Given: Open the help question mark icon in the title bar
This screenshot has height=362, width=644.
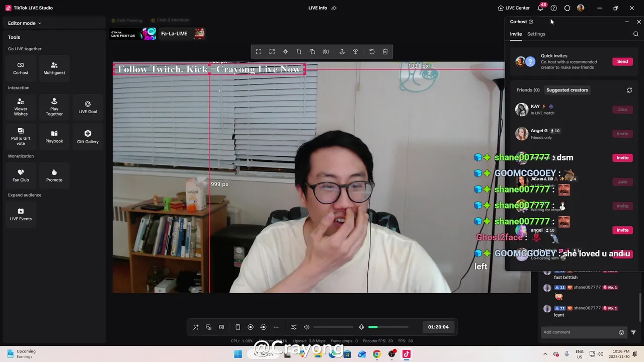Looking at the screenshot, I should coord(554,8).
